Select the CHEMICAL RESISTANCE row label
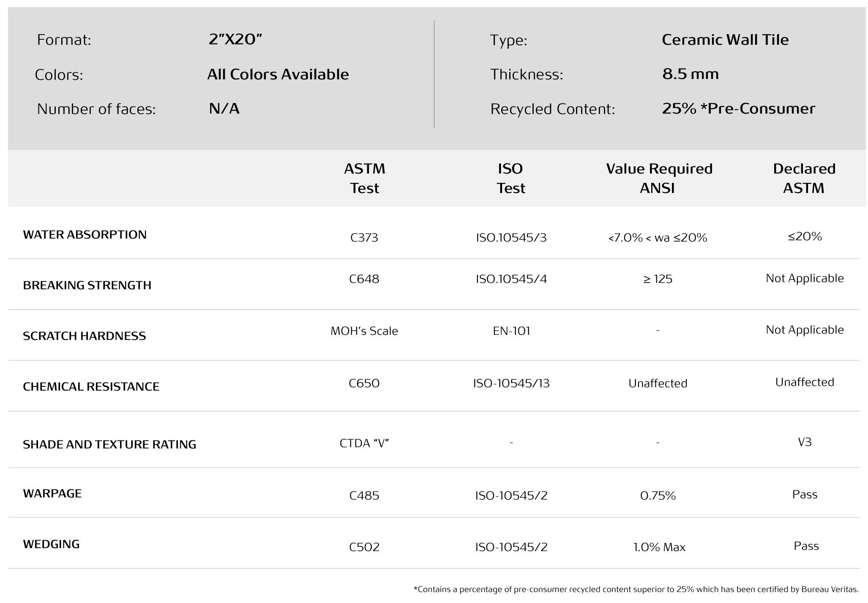Viewport: 868px width, 603px height. [91, 387]
